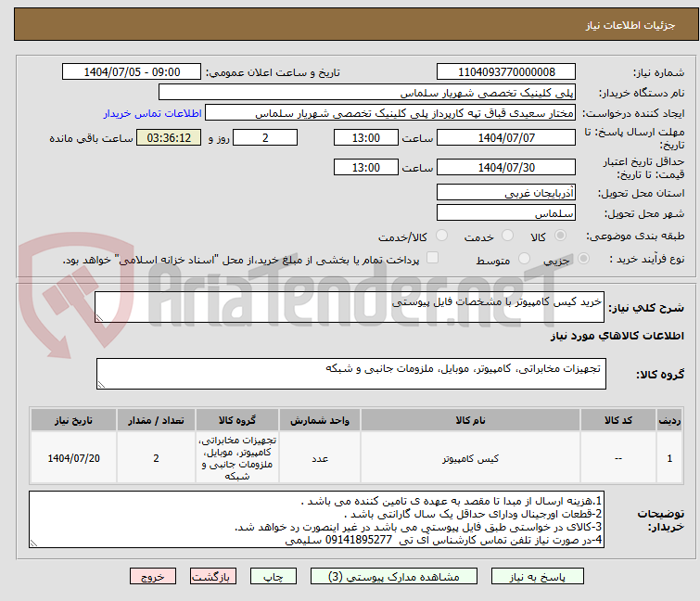Click the شماره نیاز number field
The width and height of the screenshot is (700, 601).
tap(506, 72)
